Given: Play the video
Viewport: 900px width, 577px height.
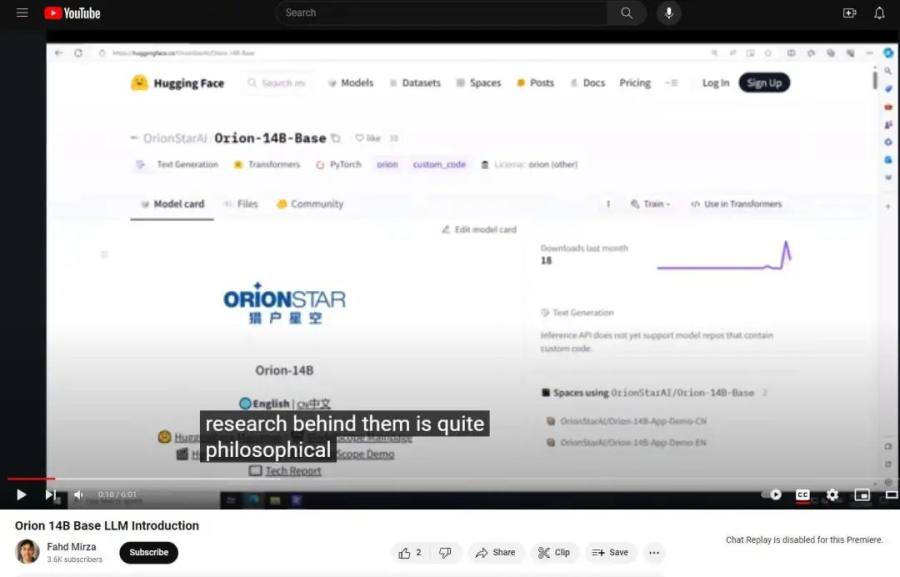Looking at the screenshot, I should click(21, 494).
